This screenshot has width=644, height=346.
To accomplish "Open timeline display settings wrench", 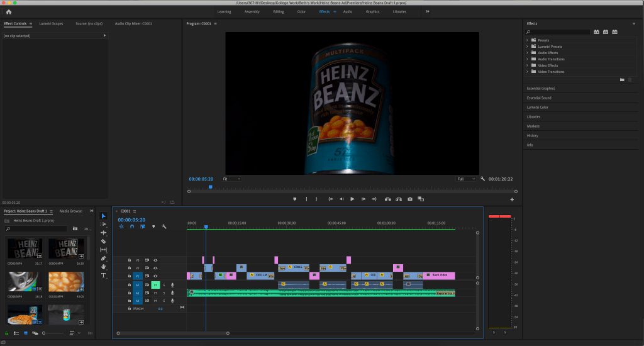I will coord(164,226).
